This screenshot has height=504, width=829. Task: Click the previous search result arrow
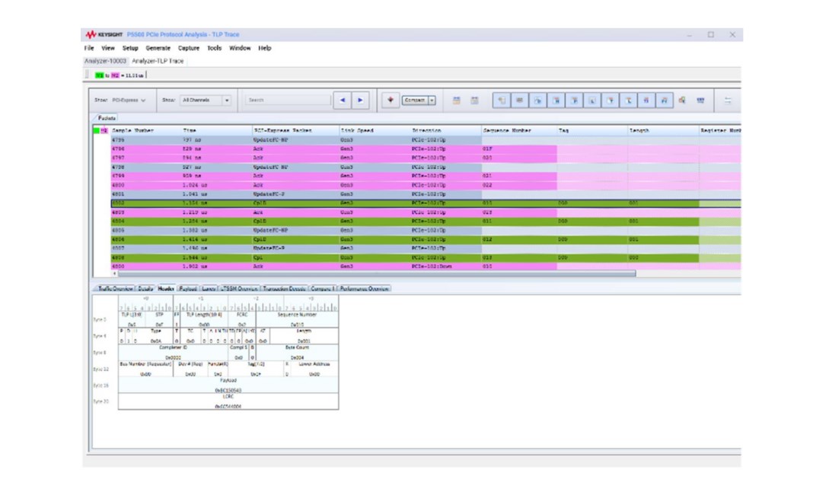click(343, 100)
